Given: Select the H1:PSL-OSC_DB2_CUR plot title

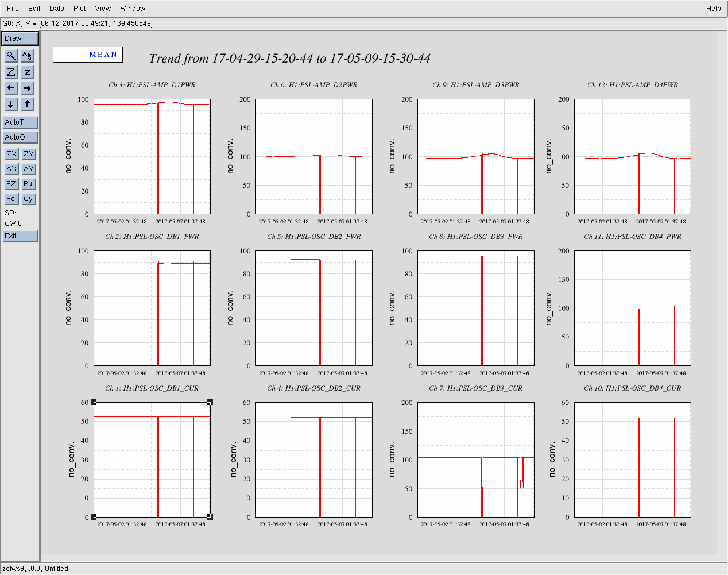Looking at the screenshot, I should coord(314,388).
